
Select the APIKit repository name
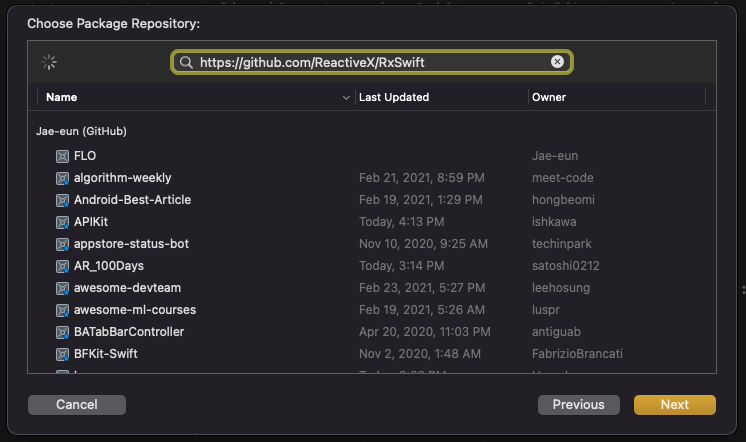91,222
